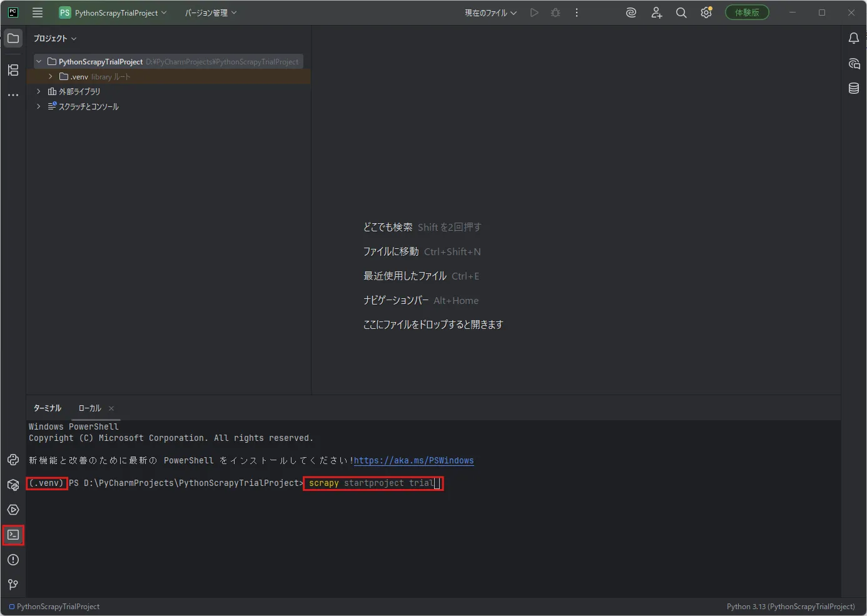Image resolution: width=867 pixels, height=616 pixels.
Task: Open the Structure tool window
Action: [x=13, y=70]
